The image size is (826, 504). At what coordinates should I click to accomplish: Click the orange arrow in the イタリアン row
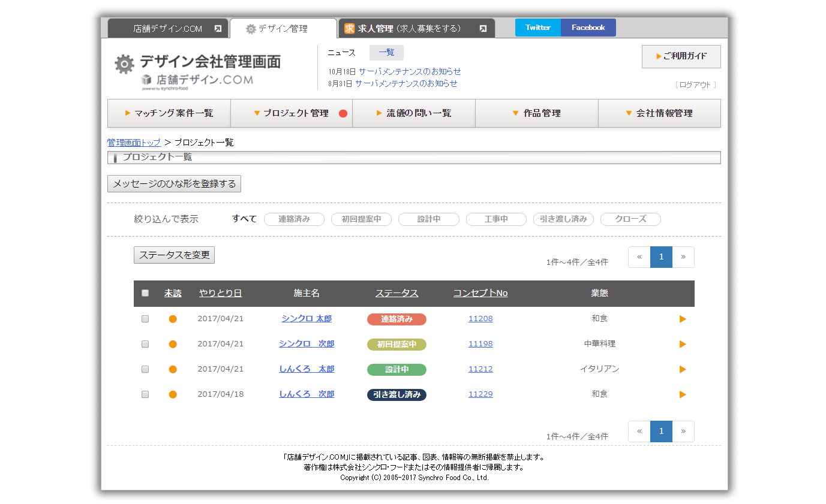[683, 369]
